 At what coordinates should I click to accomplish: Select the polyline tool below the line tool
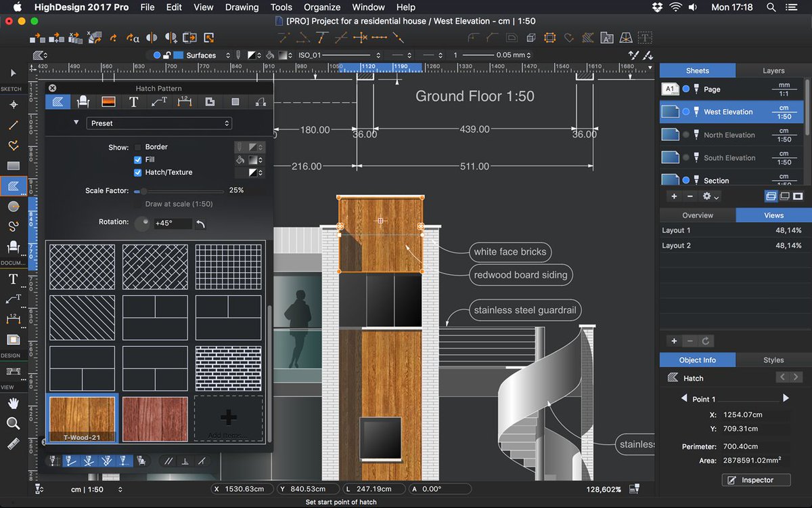[x=13, y=146]
